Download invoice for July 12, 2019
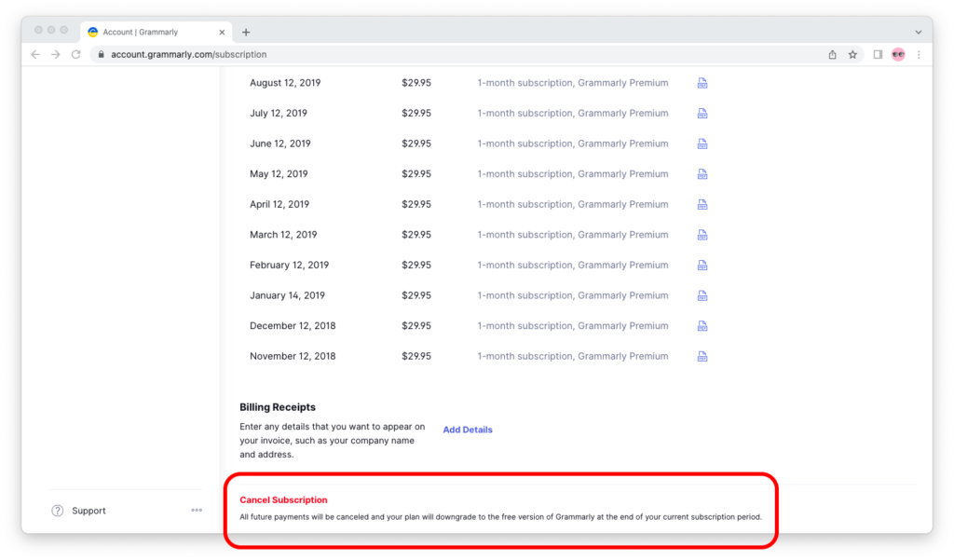Screen dimensions: 954x560 pyautogui.click(x=702, y=114)
